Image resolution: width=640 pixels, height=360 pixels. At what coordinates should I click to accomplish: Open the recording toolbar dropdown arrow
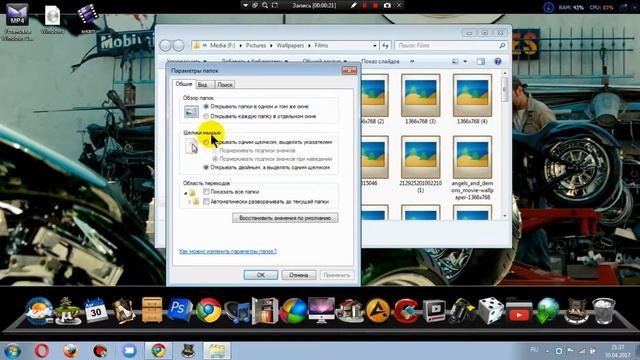click(245, 5)
